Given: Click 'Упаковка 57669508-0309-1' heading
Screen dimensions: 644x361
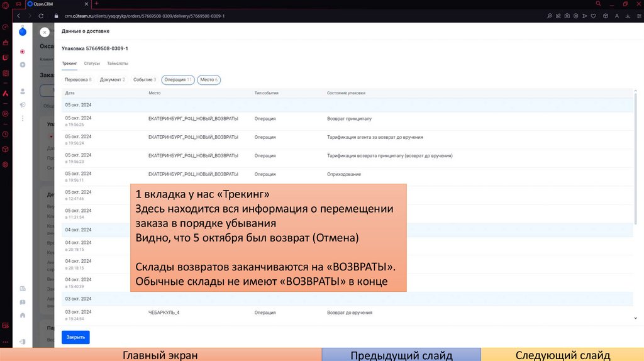Looking at the screenshot, I should coord(95,48).
